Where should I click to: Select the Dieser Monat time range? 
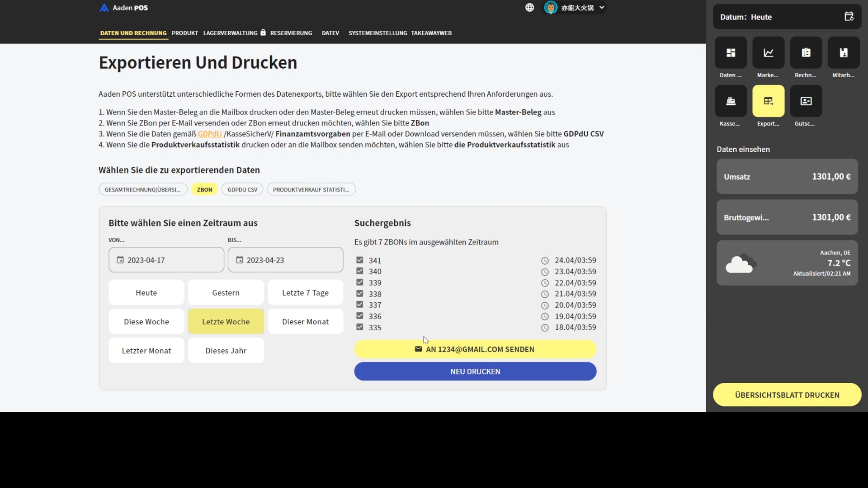point(305,322)
